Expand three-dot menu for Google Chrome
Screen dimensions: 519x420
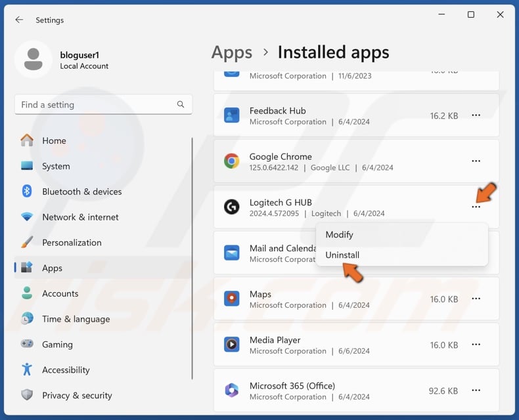(x=476, y=161)
